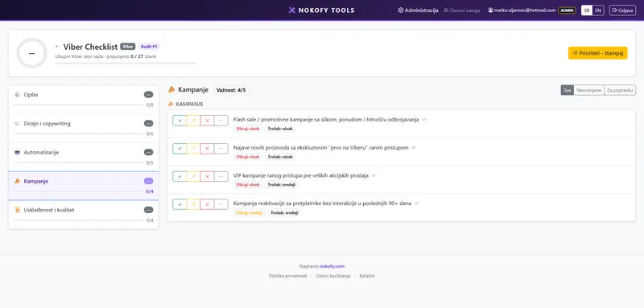Open the Automatizacije category

click(84, 157)
